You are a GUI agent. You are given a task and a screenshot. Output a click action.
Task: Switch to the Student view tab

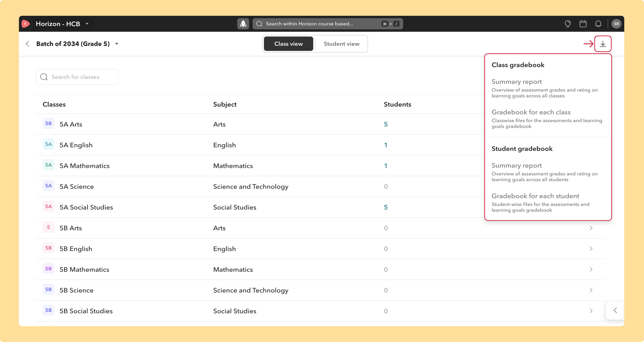(x=342, y=44)
